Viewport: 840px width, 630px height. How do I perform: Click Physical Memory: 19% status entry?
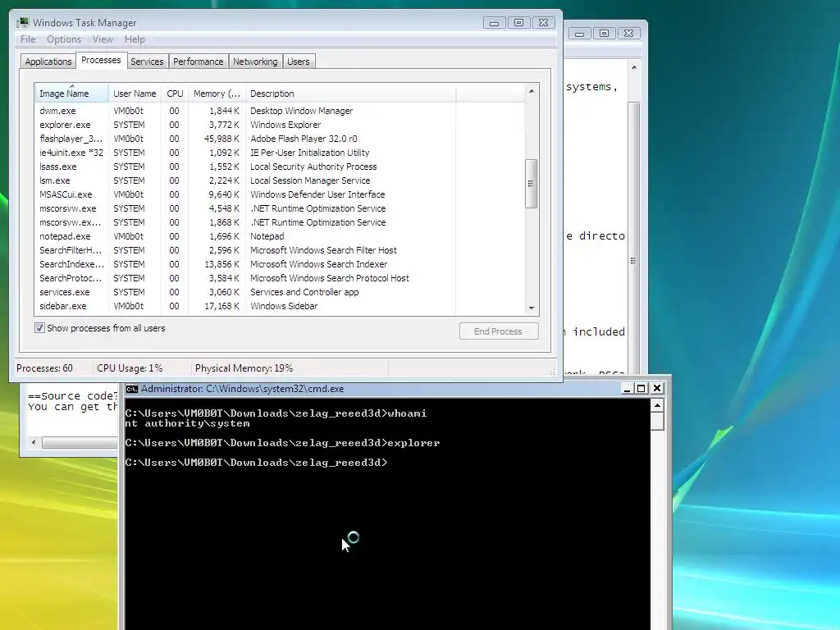(x=244, y=368)
